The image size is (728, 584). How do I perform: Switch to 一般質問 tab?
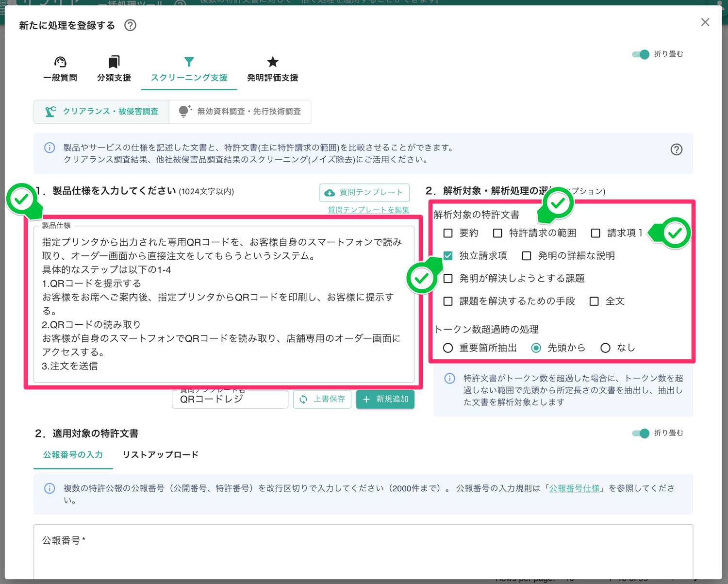60,69
